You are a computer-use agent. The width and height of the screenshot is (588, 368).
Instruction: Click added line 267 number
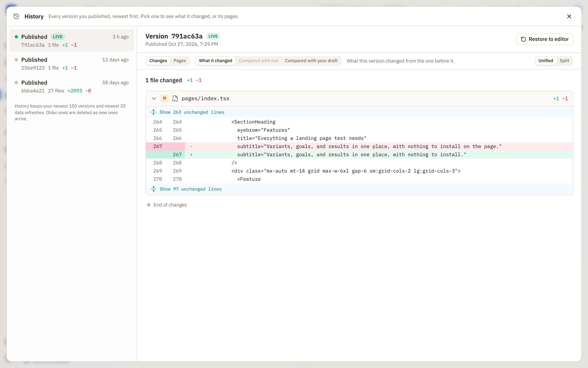click(x=177, y=155)
